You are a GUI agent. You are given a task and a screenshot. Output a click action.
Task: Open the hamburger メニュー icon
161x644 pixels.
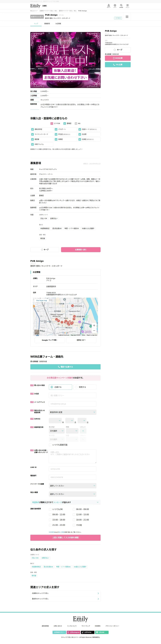127,6
